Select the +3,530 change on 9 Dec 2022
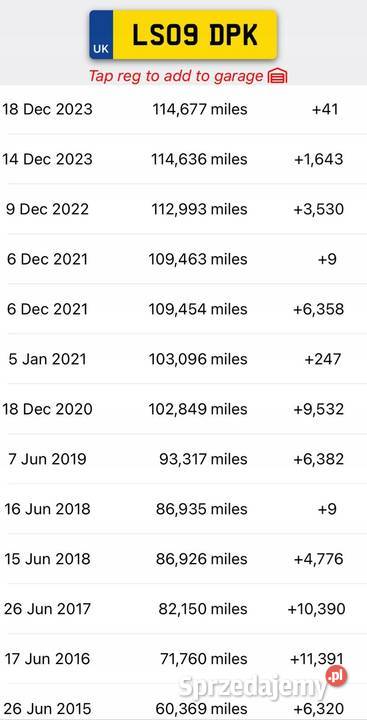Viewport: 367px width, 720px height. [318, 209]
